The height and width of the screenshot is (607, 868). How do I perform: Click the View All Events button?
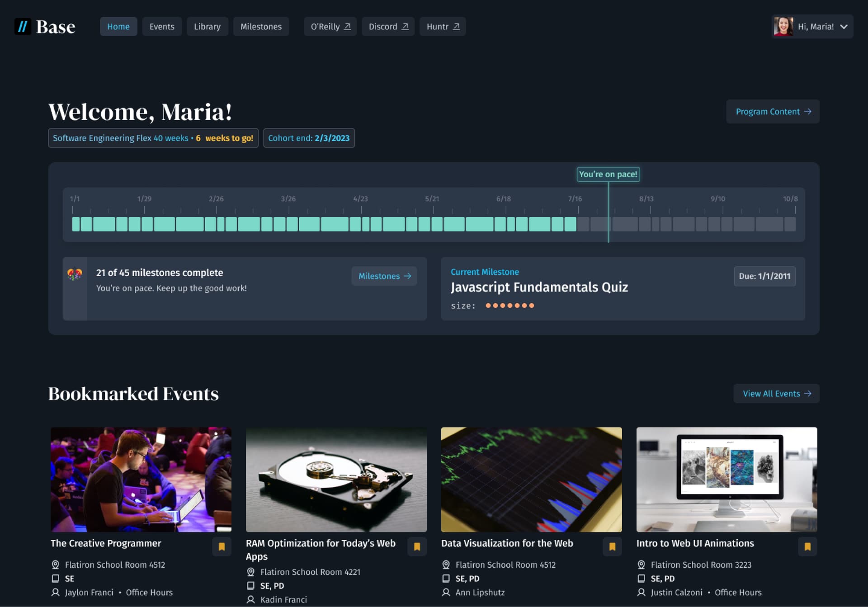pos(776,393)
